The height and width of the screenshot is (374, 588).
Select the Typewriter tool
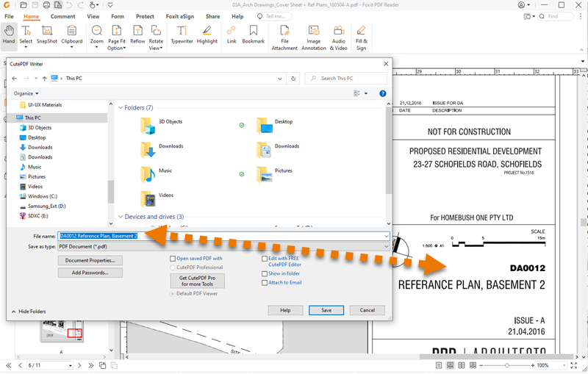(182, 35)
